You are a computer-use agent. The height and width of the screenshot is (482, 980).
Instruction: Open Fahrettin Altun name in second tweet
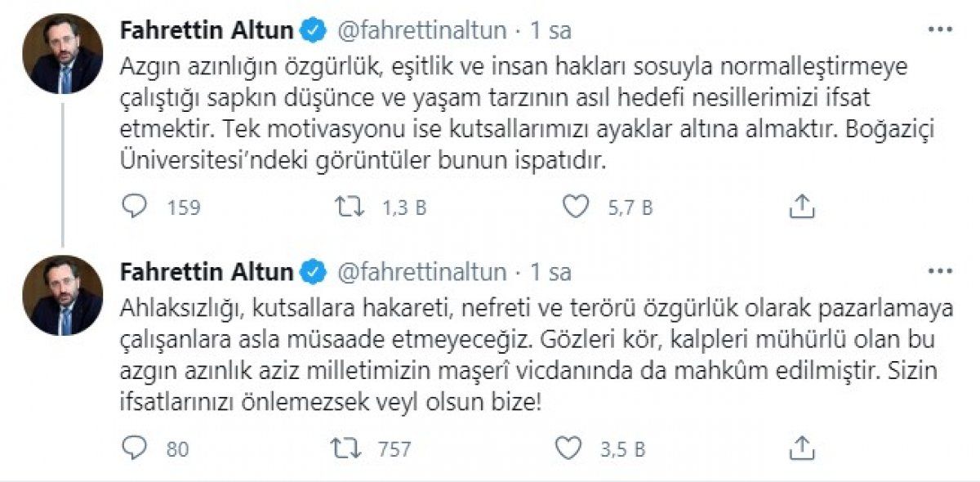click(x=206, y=270)
